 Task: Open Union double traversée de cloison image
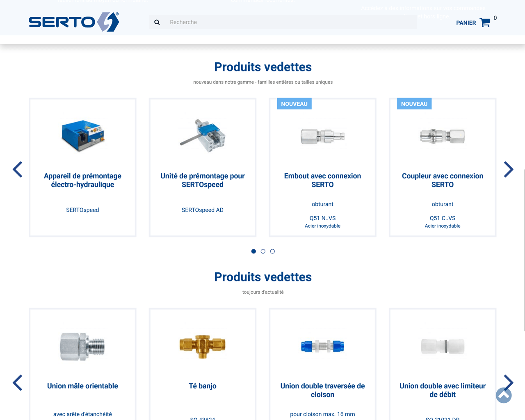pos(323,347)
